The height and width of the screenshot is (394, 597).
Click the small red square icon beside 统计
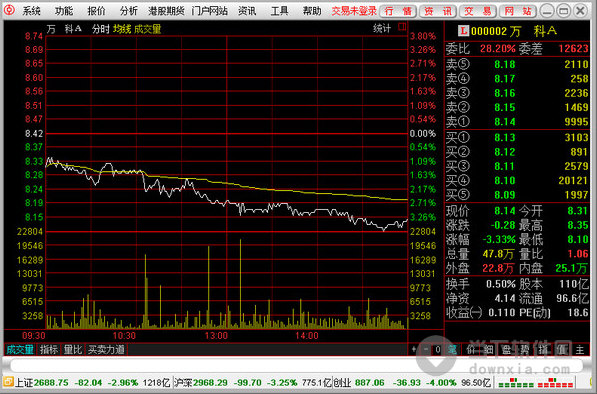[x=402, y=27]
